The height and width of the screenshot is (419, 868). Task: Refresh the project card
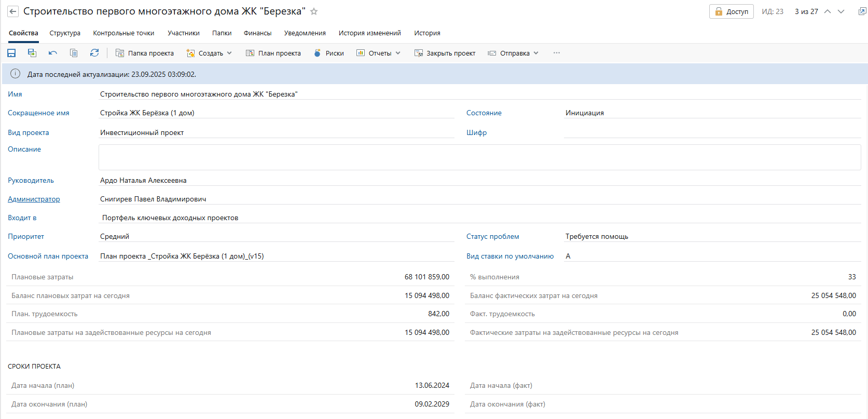(x=94, y=53)
